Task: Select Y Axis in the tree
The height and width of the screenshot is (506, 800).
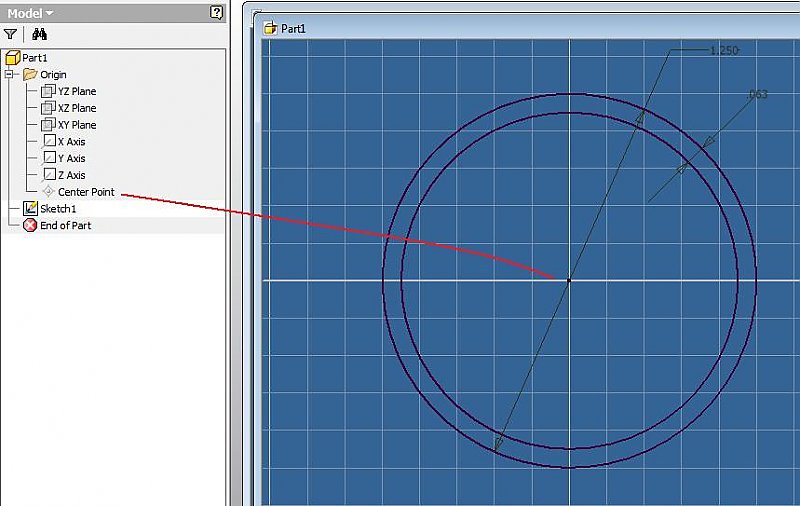Action: click(71, 159)
